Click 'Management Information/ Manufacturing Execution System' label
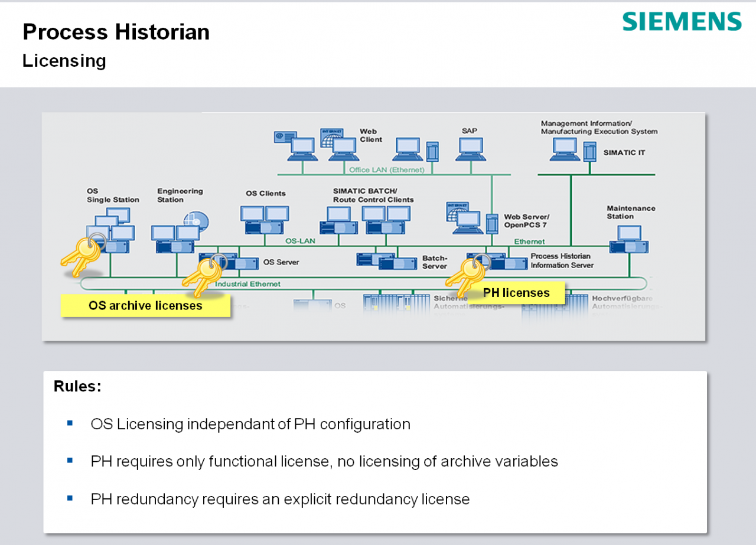Image resolution: width=756 pixels, height=545 pixels. click(599, 128)
